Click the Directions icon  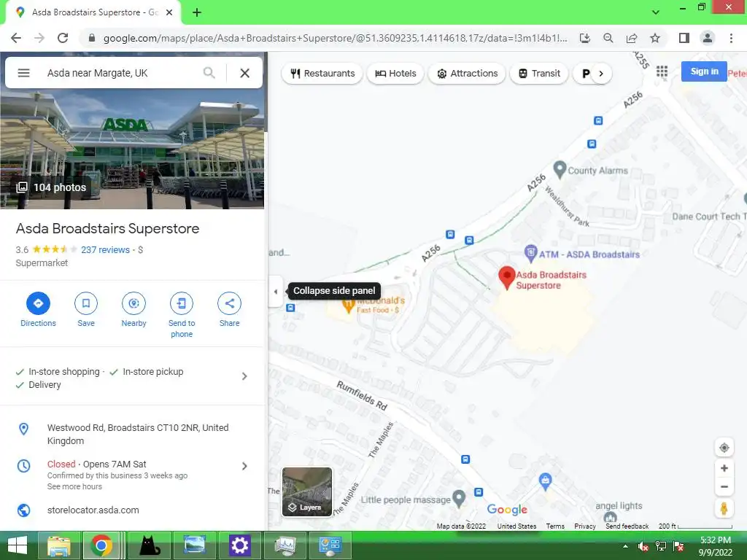[x=38, y=303]
